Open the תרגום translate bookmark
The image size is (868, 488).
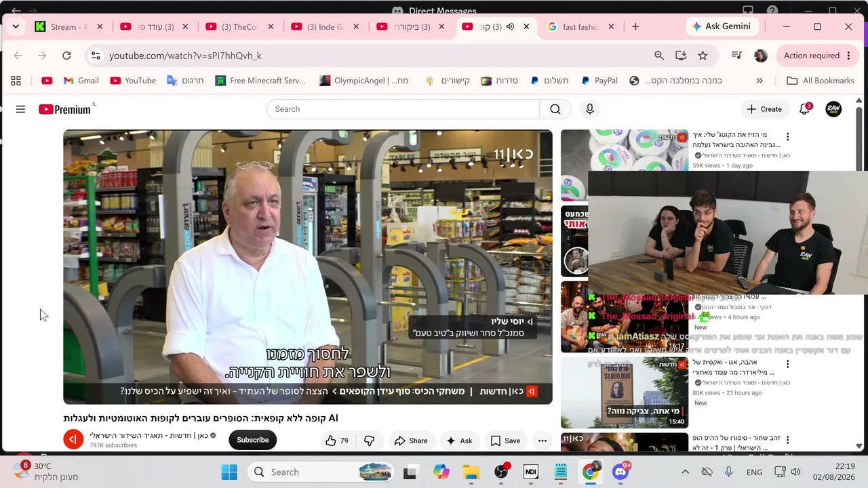point(185,81)
